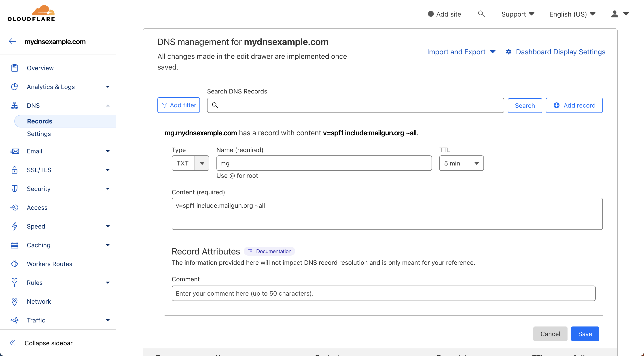Image resolution: width=644 pixels, height=356 pixels.
Task: Collapse the DNS section in sidebar
Action: click(x=108, y=105)
